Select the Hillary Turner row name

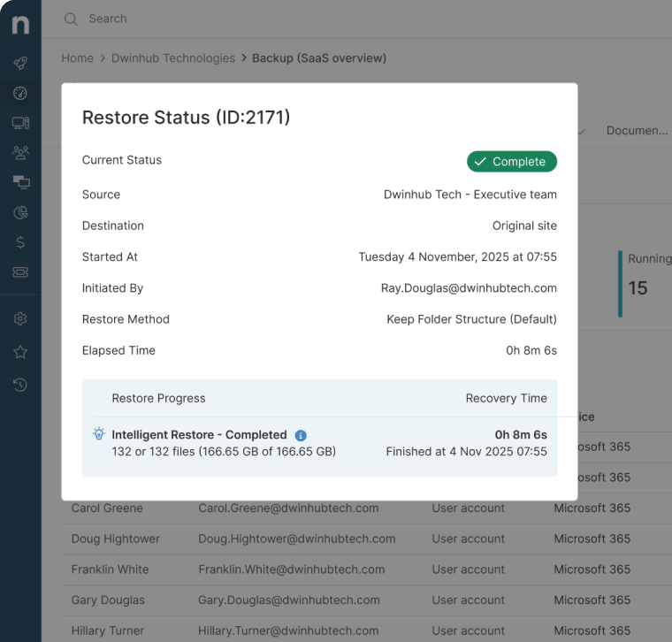click(108, 631)
